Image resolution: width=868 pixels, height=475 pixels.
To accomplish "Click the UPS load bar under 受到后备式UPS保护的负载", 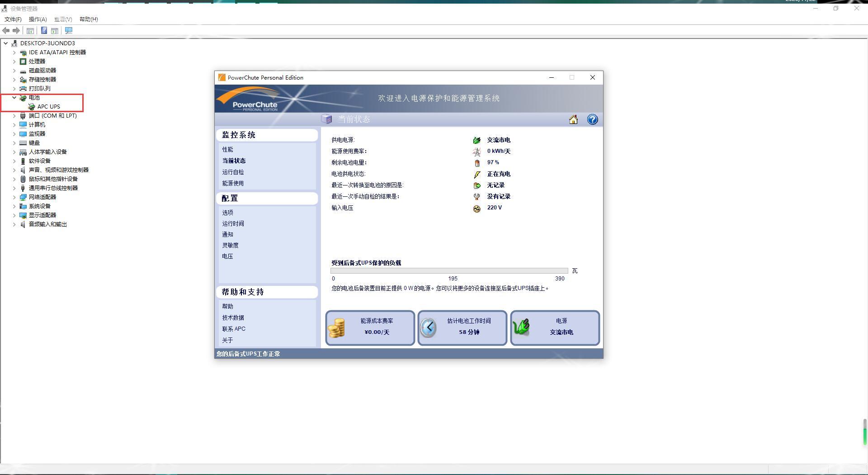I will click(x=449, y=271).
